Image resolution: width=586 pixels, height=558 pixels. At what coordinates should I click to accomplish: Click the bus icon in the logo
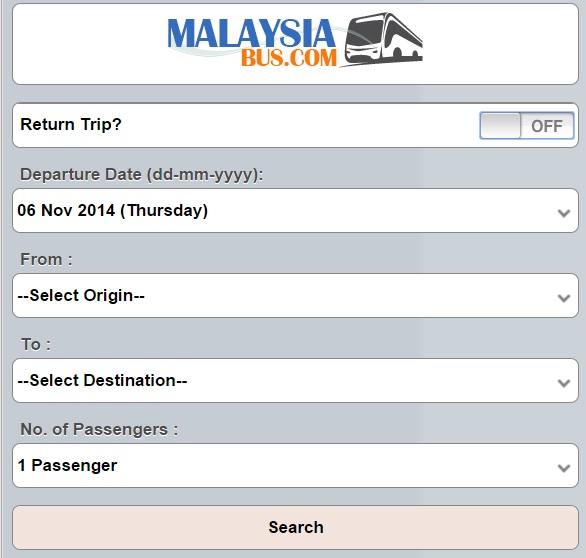(x=383, y=39)
